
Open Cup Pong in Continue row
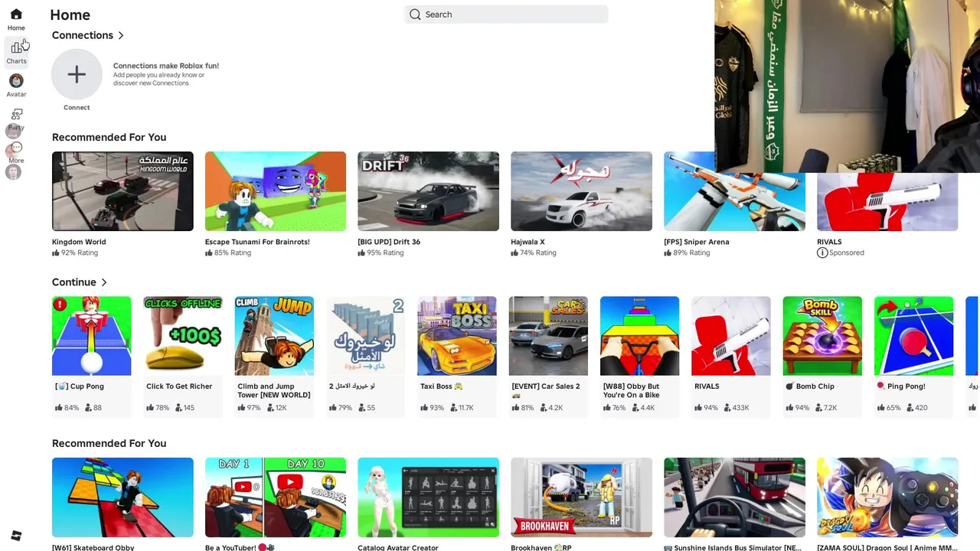click(x=92, y=336)
